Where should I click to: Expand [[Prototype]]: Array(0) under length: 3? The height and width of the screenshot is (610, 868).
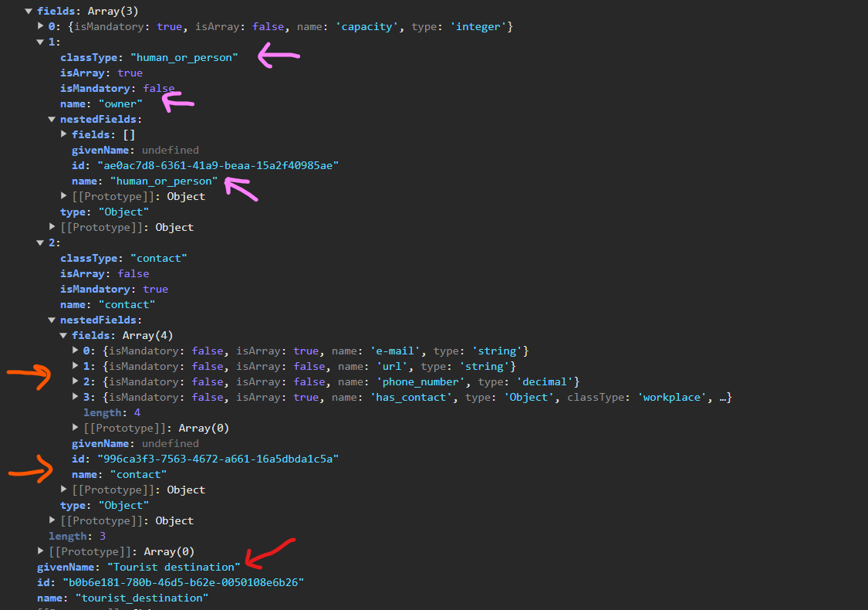pos(41,552)
